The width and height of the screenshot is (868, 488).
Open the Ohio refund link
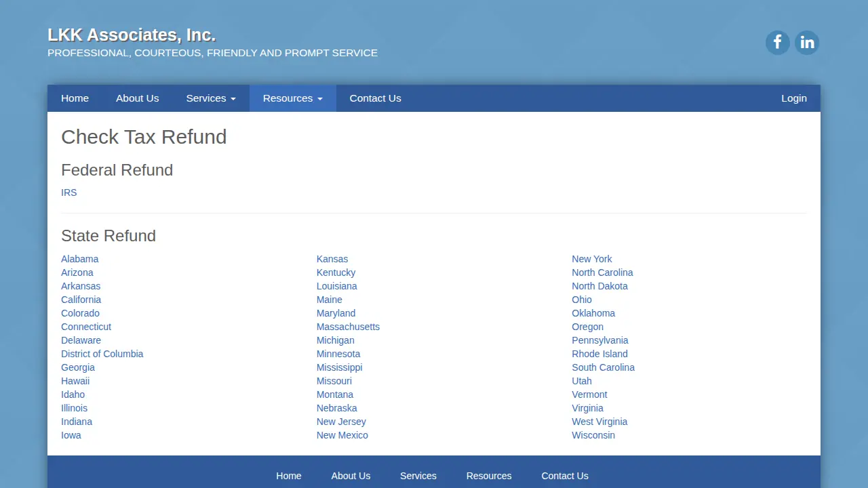[582, 300]
